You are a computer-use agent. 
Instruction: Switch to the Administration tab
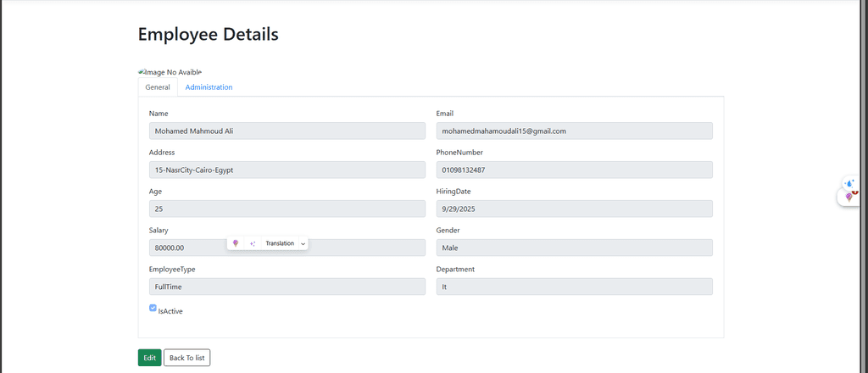click(x=209, y=87)
